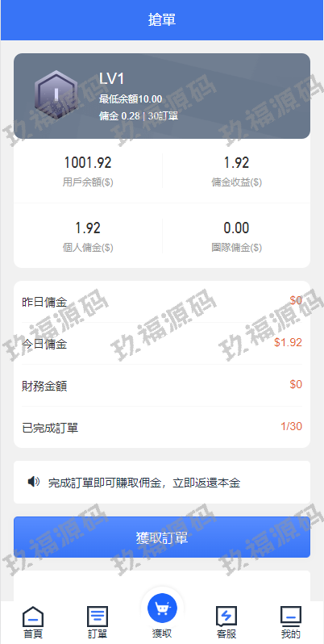The image size is (324, 644).
Task: Open the 今日傭金 row
Action: coord(162,344)
